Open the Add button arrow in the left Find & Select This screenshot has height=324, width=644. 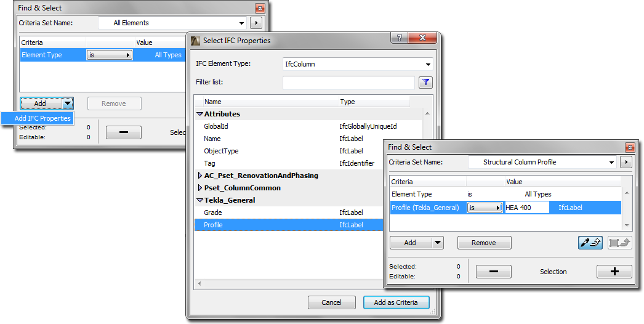pyautogui.click(x=68, y=103)
